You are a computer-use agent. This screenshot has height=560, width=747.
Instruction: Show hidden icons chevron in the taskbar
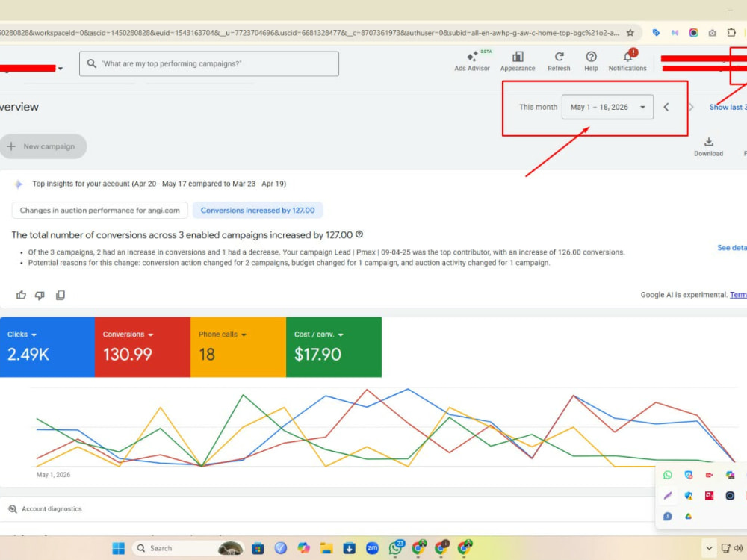[x=709, y=548]
